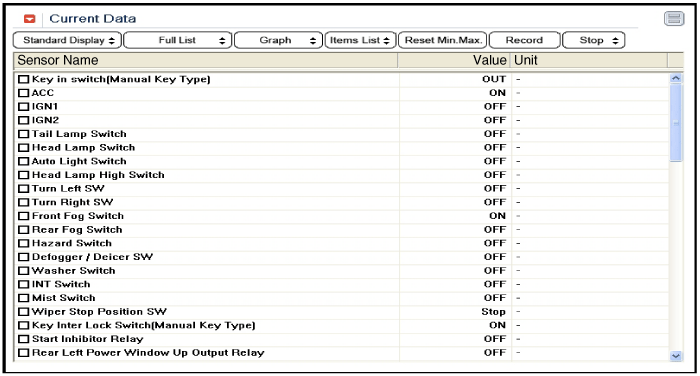Select the Tail Lamp Switch row checkbox
The width and height of the screenshot is (700, 376).
(x=23, y=134)
